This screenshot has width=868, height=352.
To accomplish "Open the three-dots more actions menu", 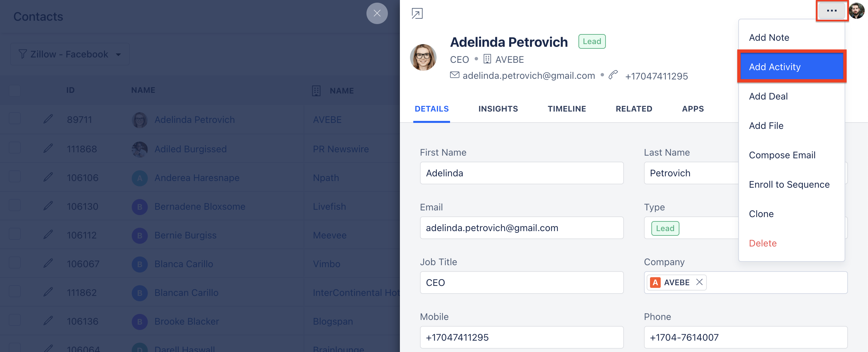I will 831,11.
